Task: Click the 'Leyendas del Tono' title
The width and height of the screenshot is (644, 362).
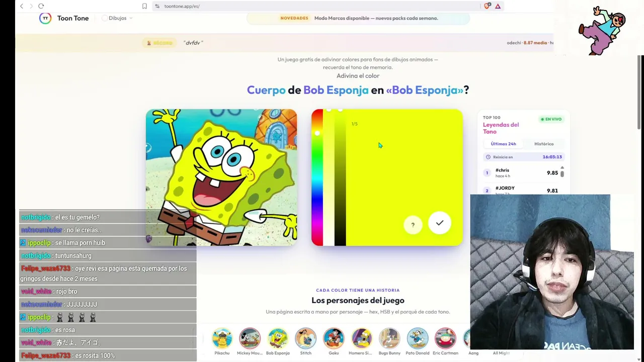Action: (x=501, y=128)
